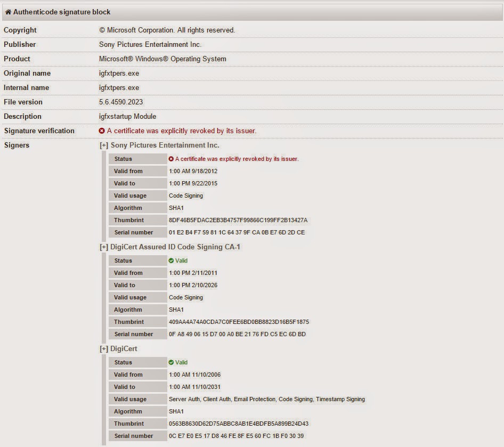Viewport: 504px width, 447px height.
Task: Collapse the Sony Pictures Entertainment Inc. signer
Action: 104,145
